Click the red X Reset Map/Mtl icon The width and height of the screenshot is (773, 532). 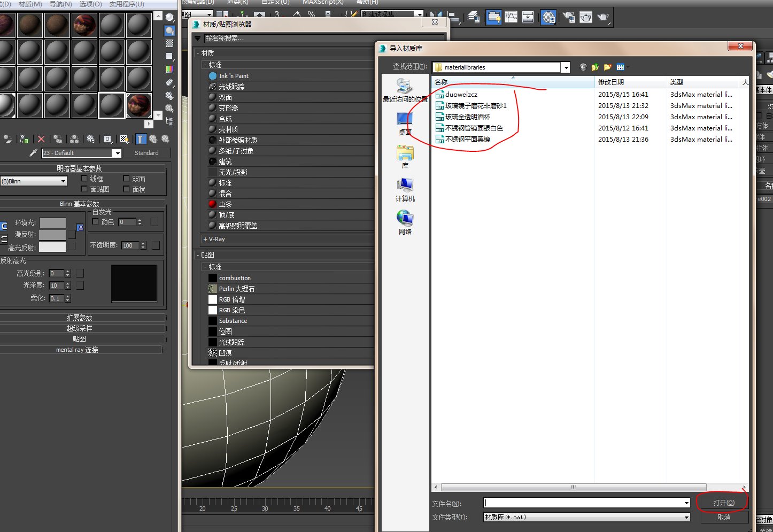coord(41,139)
